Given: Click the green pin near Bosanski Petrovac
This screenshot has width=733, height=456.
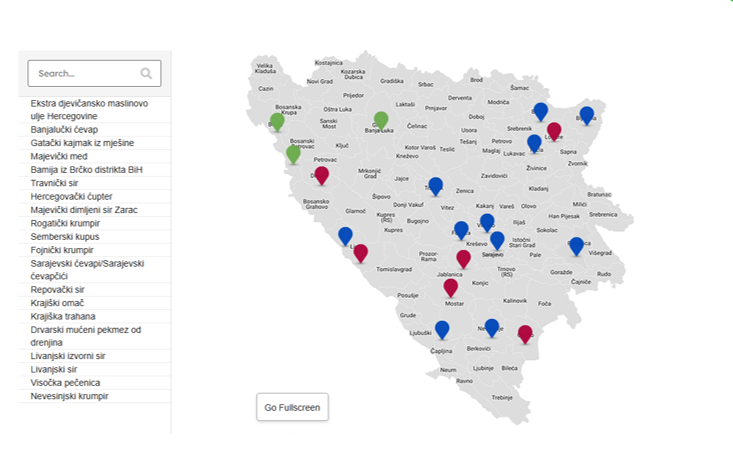Looking at the screenshot, I should point(293,154).
